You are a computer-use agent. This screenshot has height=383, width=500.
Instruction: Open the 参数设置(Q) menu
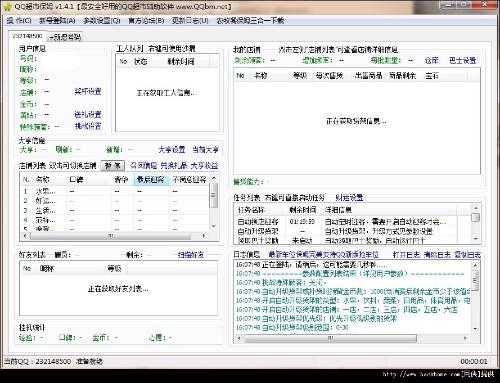coord(102,21)
